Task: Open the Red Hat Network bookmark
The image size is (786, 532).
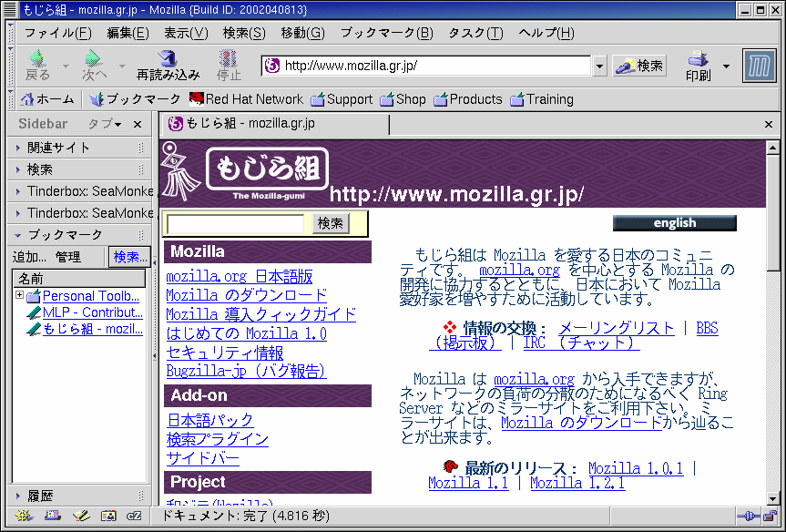Action: (x=246, y=99)
